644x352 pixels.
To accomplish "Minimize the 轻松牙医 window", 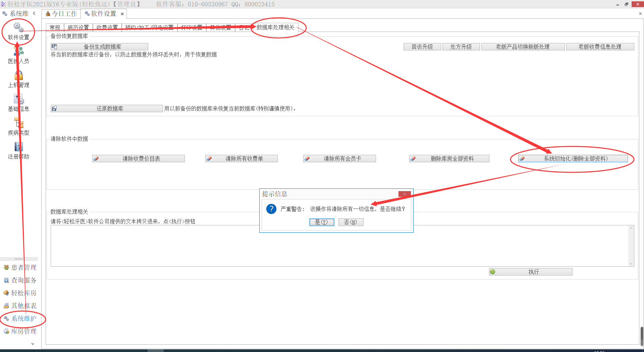I will [618, 4].
